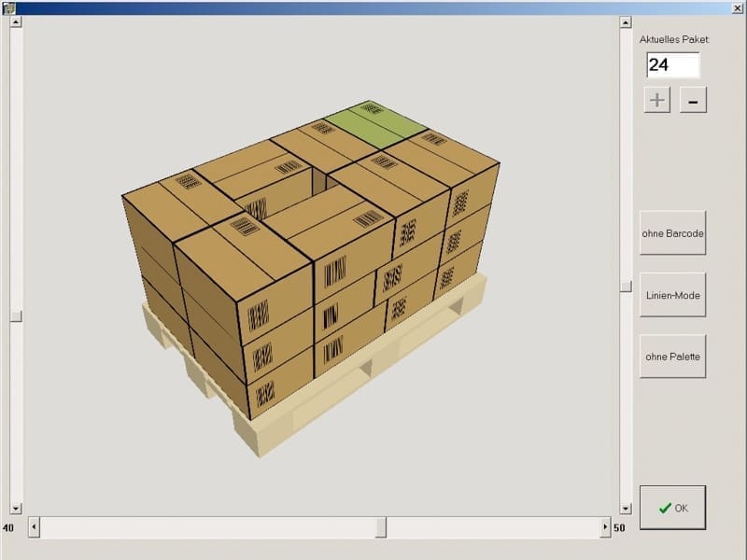The width and height of the screenshot is (747, 560).
Task: Close the window with the X button
Action: click(x=738, y=7)
